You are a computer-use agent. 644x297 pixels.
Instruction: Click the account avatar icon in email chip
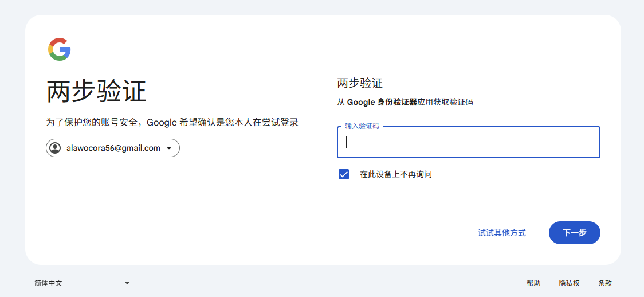pyautogui.click(x=55, y=148)
